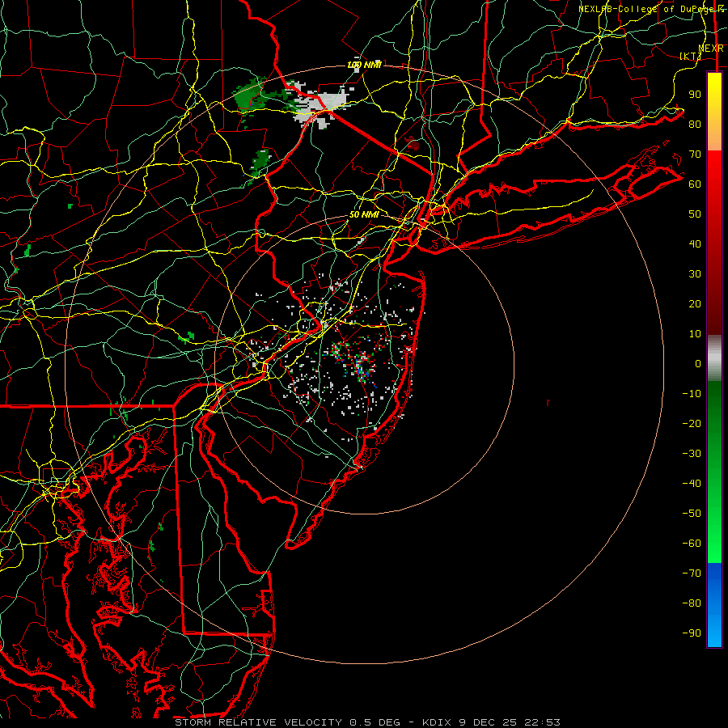Click the positive 20 value on the scale
The width and height of the screenshot is (728, 728).
point(695,303)
